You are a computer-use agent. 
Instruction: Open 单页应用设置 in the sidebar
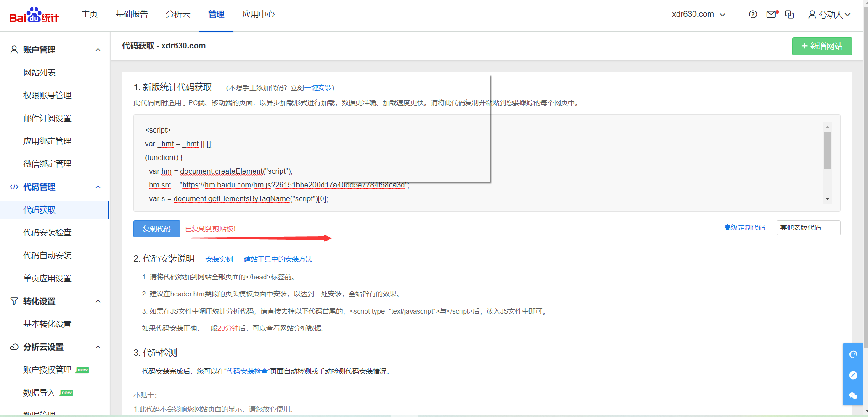[x=48, y=278]
